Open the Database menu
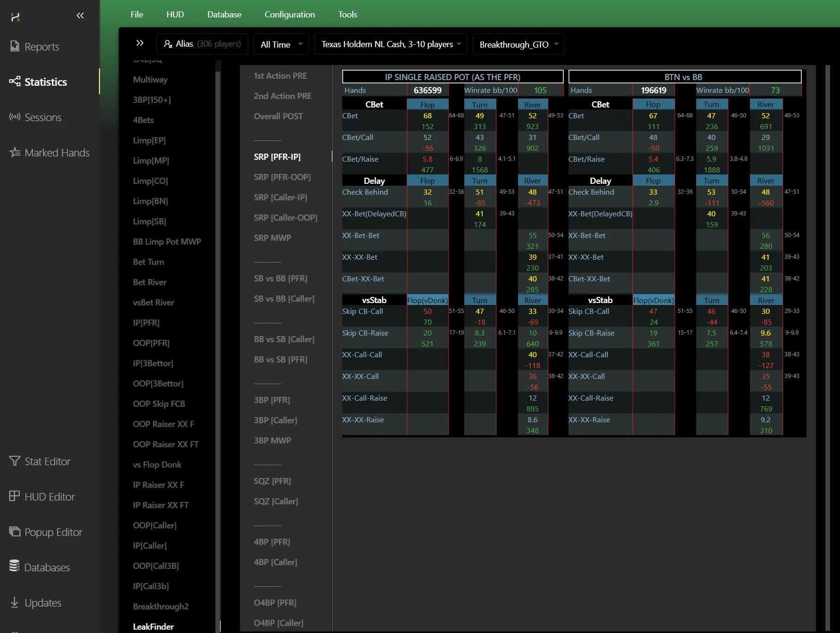This screenshot has height=633, width=840. (224, 15)
